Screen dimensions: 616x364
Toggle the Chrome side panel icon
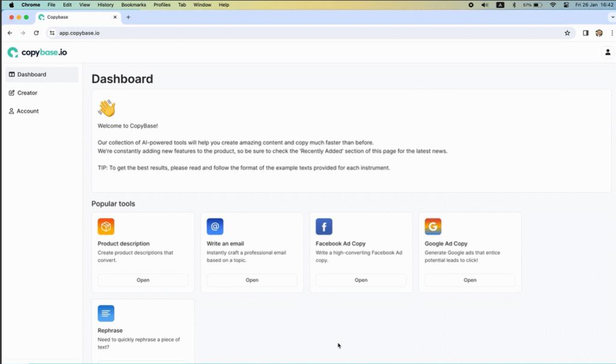click(x=585, y=33)
